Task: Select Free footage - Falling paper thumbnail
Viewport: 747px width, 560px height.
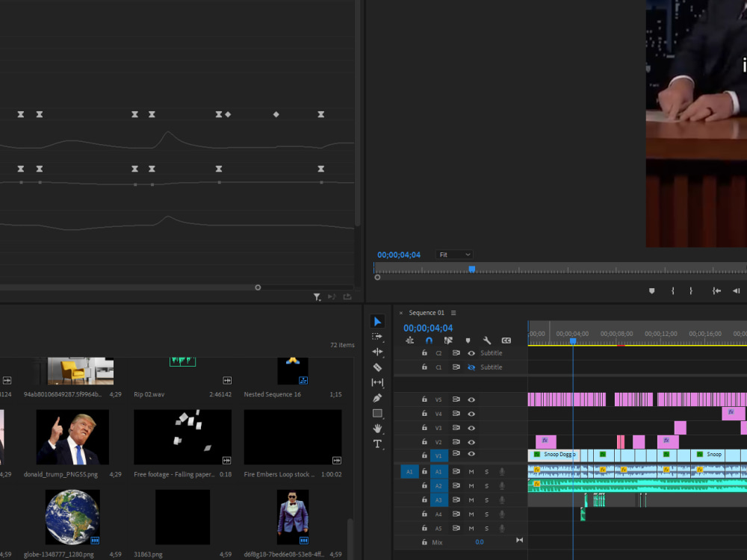Action: click(x=182, y=437)
